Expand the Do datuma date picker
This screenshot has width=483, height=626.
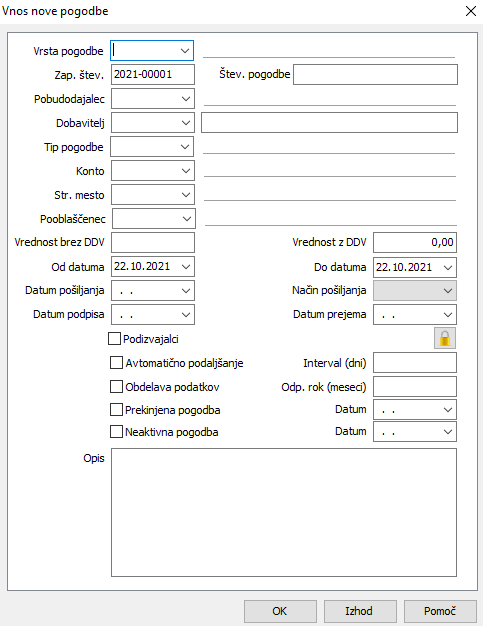(x=448, y=267)
